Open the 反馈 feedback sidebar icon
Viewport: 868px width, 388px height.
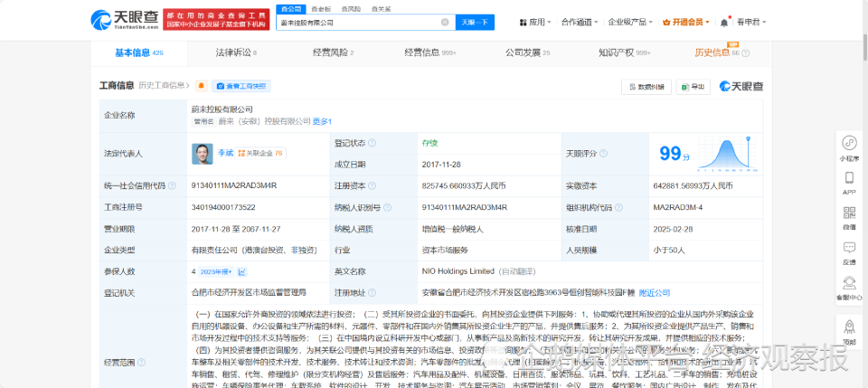click(x=849, y=253)
